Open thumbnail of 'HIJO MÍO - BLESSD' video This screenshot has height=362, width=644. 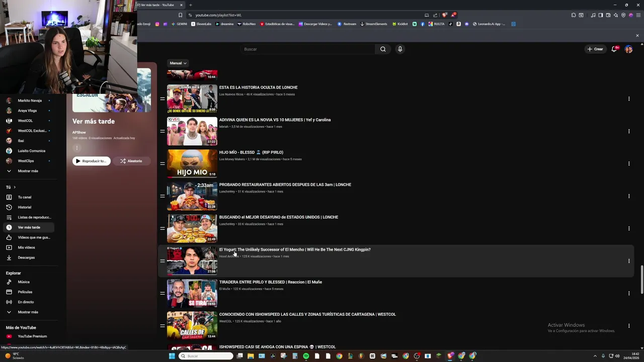[192, 163]
